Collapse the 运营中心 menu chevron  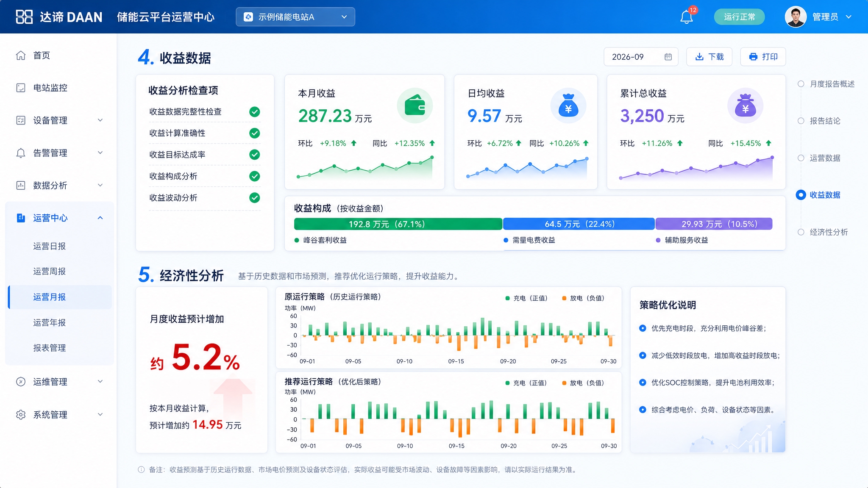(100, 218)
